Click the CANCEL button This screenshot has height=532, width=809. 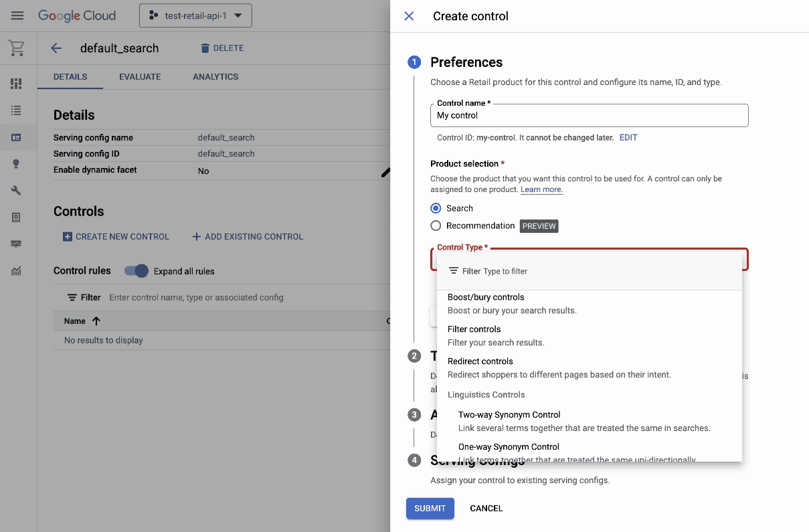(x=486, y=509)
